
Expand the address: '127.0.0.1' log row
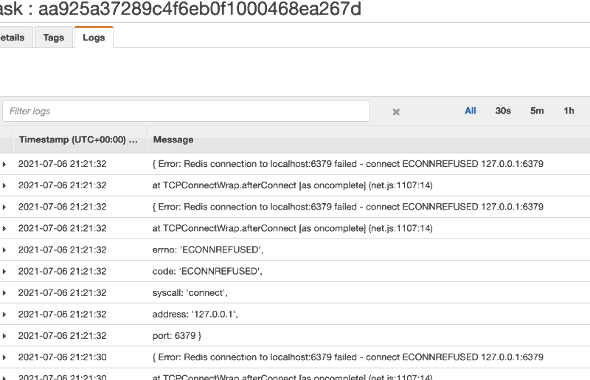(4, 314)
